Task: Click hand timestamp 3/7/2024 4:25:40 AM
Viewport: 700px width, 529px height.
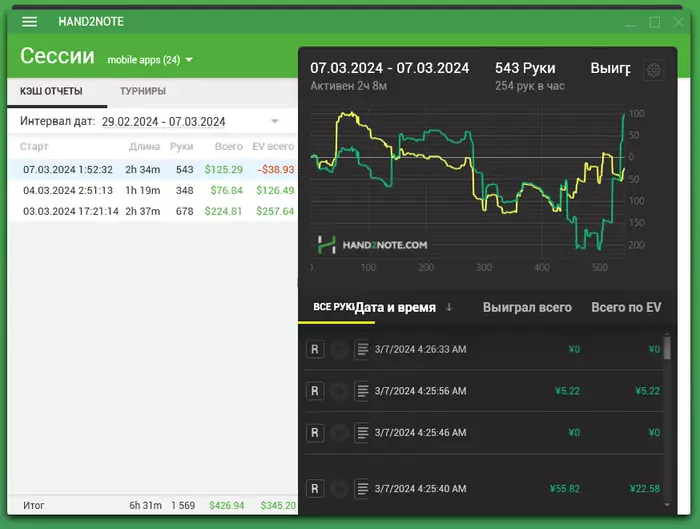Action: (421, 488)
